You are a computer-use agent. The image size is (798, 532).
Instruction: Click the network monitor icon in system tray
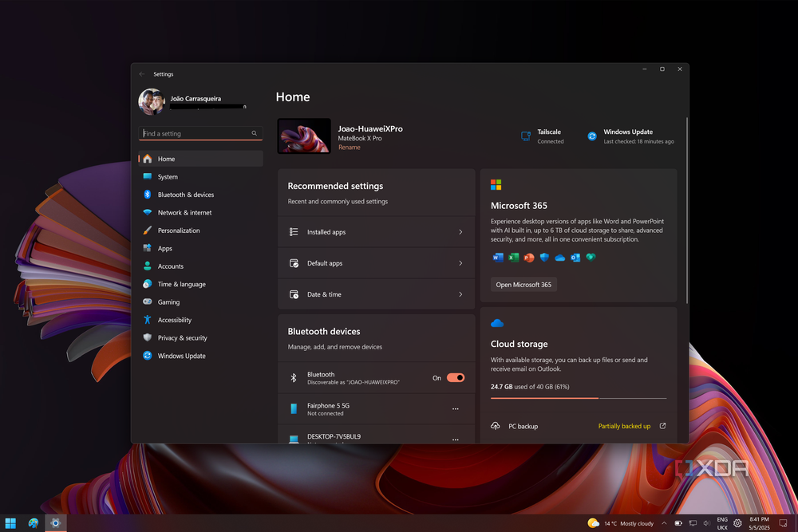click(x=693, y=523)
